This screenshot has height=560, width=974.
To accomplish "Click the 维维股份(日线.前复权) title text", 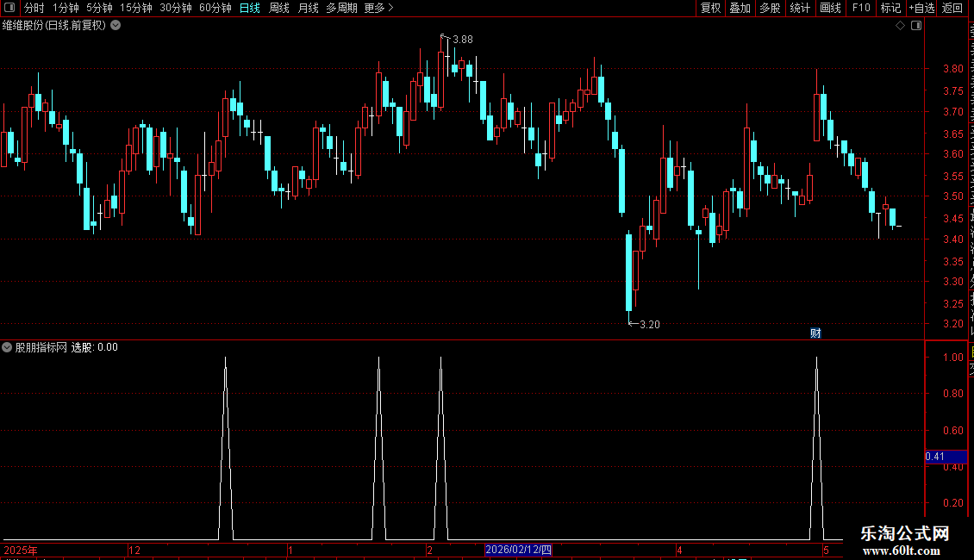I will 54,26.
